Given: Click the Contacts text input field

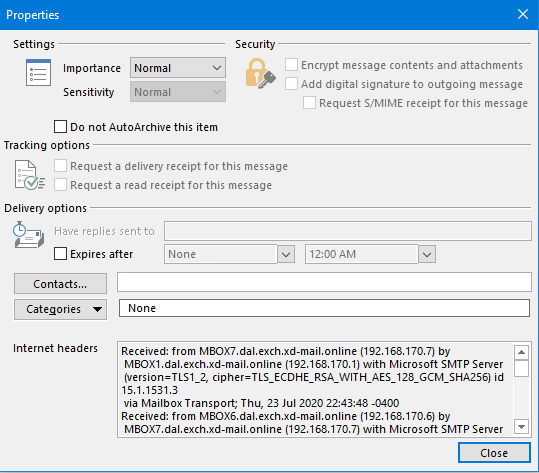Looking at the screenshot, I should click(324, 282).
